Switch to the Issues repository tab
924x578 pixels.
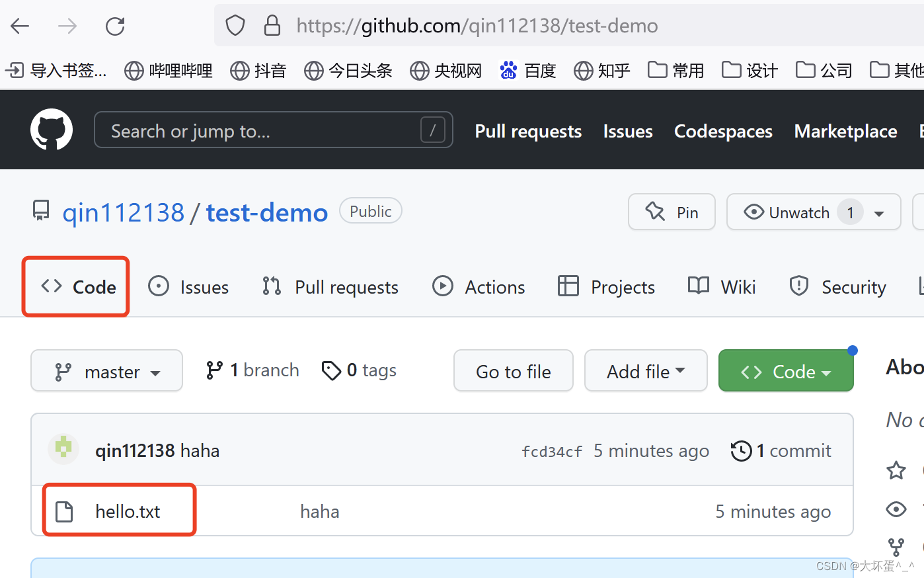(x=188, y=287)
